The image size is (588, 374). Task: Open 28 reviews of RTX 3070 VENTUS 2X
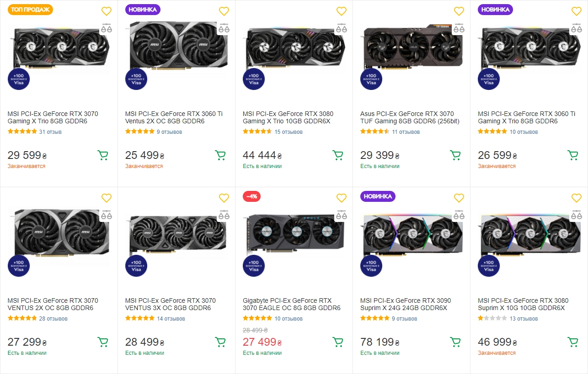pyautogui.click(x=53, y=319)
